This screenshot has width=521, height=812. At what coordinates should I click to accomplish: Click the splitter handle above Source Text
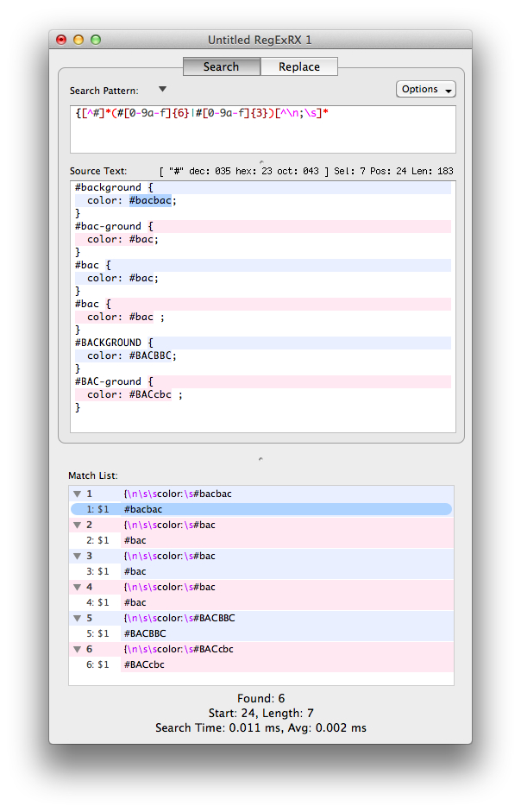point(261,162)
